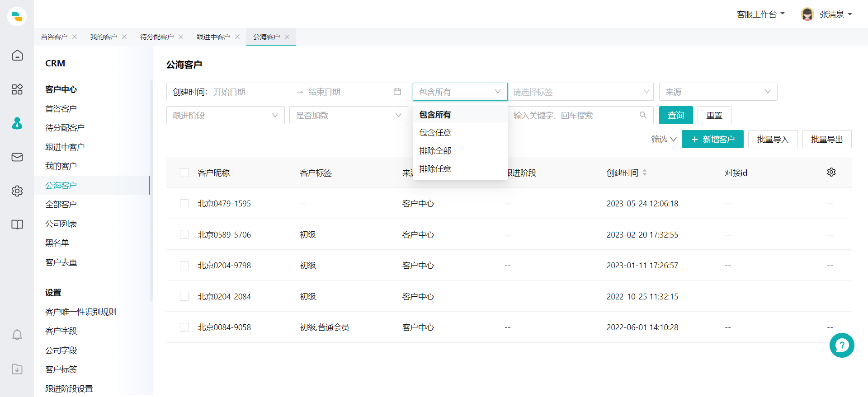
Task: Open the home icon in sidebar
Action: (x=17, y=55)
